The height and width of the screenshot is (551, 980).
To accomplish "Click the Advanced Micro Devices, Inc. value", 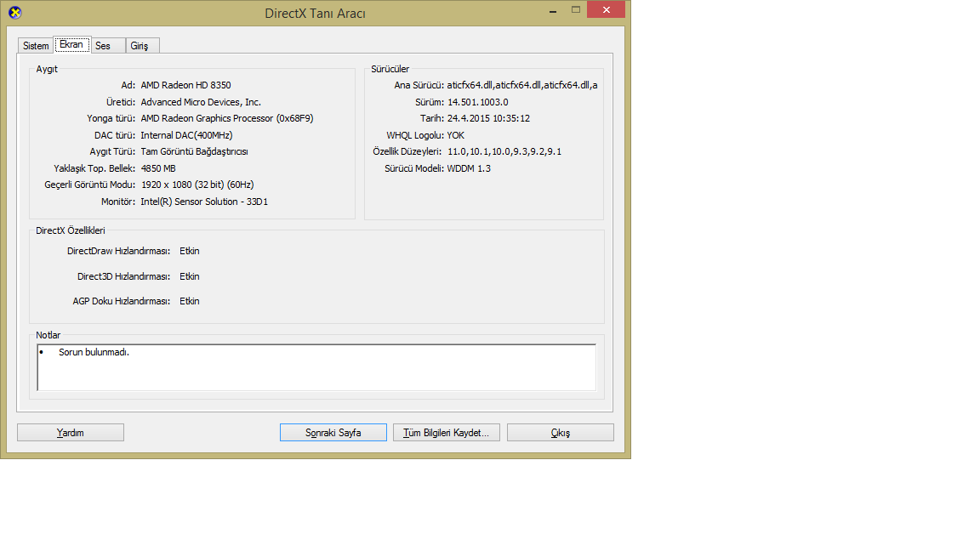I will pos(201,102).
